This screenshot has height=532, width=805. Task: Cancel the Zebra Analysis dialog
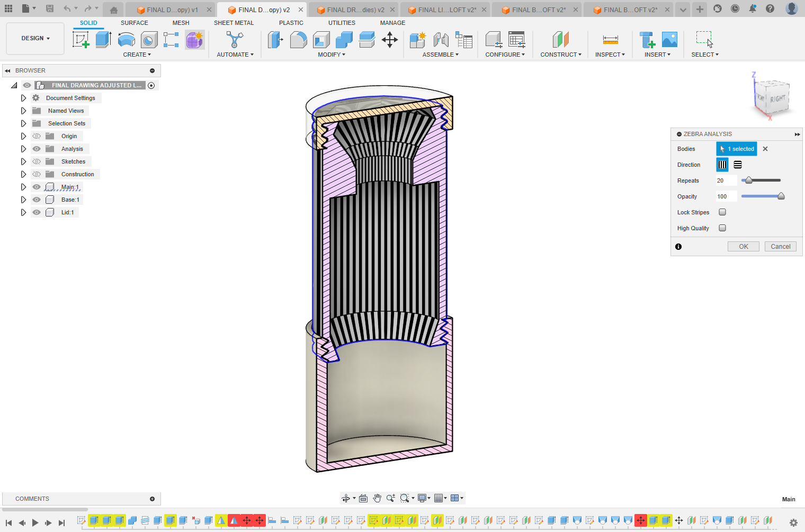[x=781, y=247]
